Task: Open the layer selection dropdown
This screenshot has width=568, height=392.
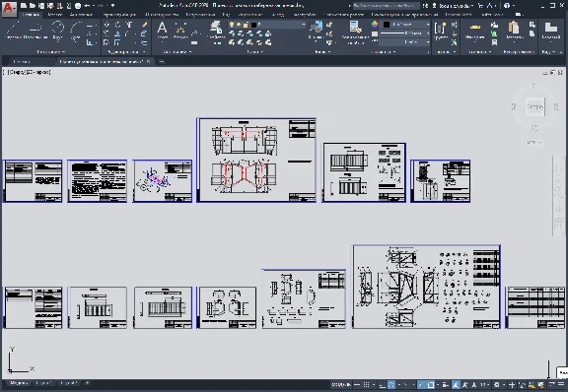Action: click(x=267, y=25)
